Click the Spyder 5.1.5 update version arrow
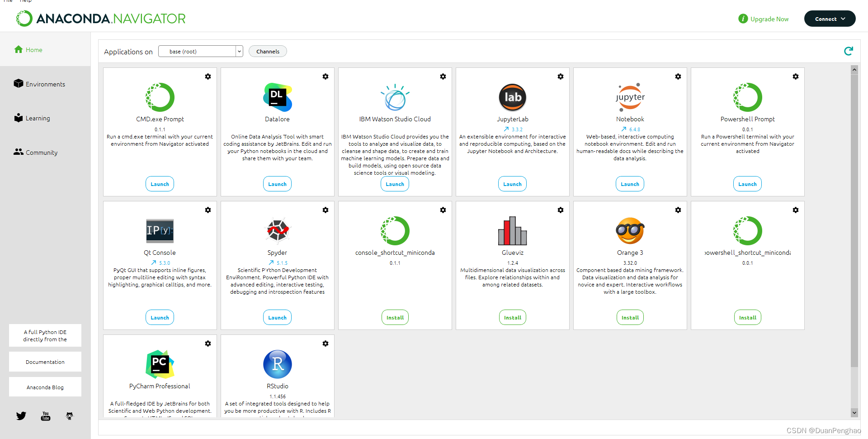The width and height of the screenshot is (868, 439). 271,262
